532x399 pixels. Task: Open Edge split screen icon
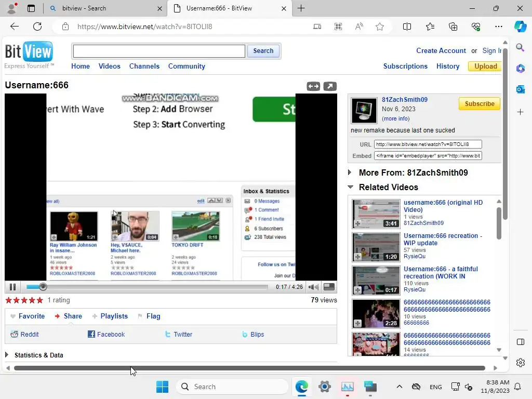[407, 26]
